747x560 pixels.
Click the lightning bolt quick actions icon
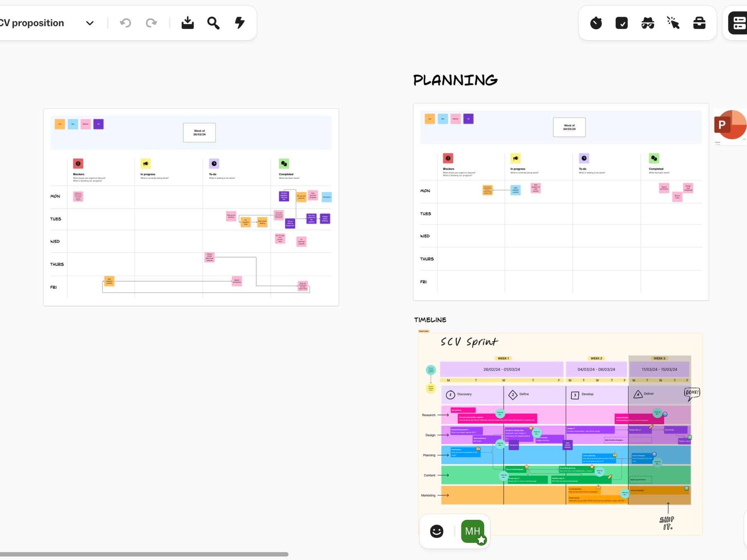pos(240,23)
